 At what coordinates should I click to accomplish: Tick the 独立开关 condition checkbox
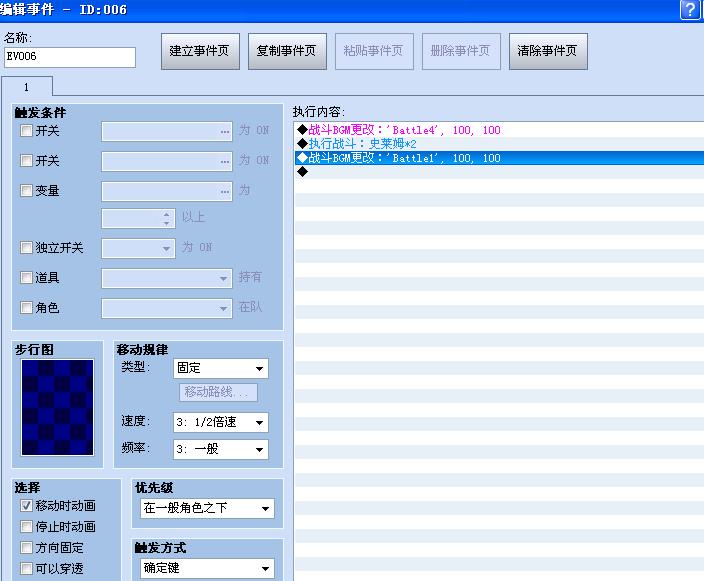[26, 247]
